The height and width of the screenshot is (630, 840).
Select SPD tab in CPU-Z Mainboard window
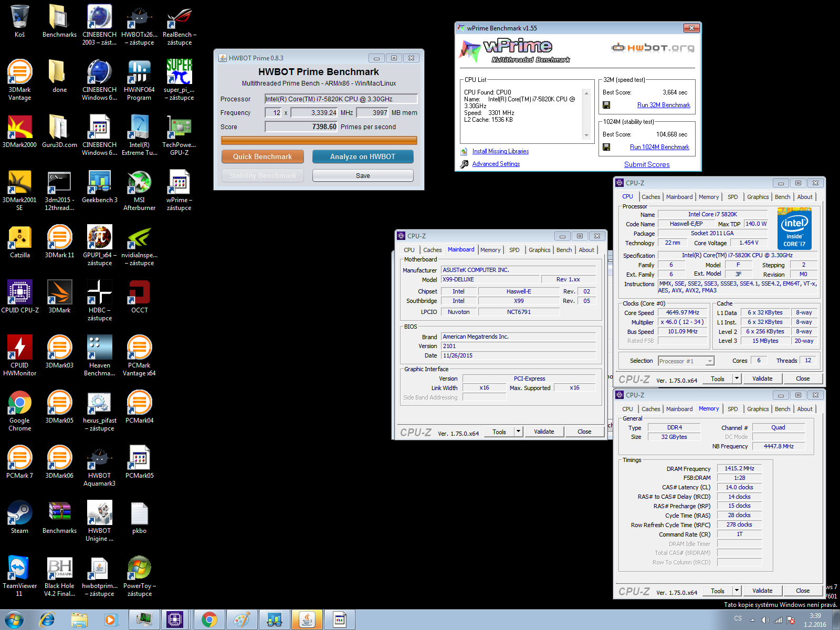pos(514,250)
